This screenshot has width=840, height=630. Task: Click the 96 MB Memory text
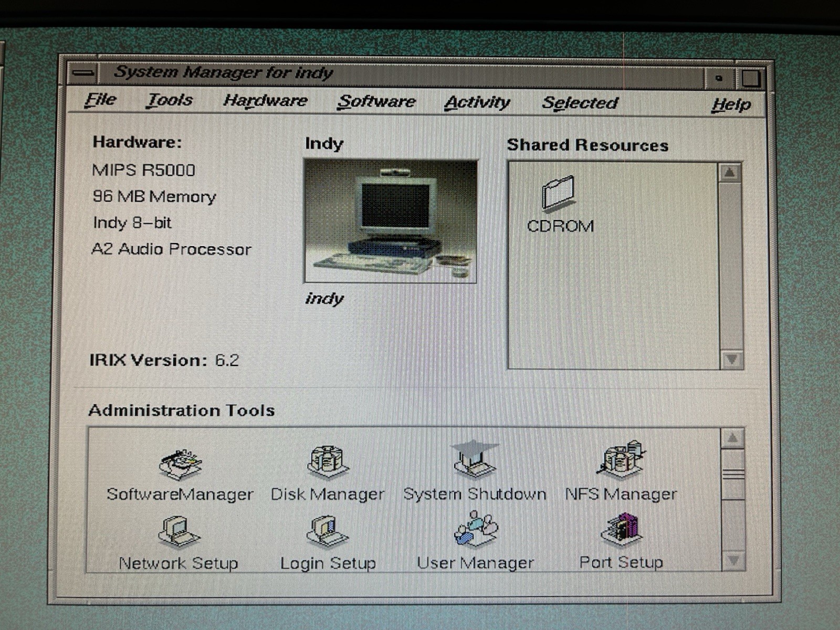click(154, 196)
